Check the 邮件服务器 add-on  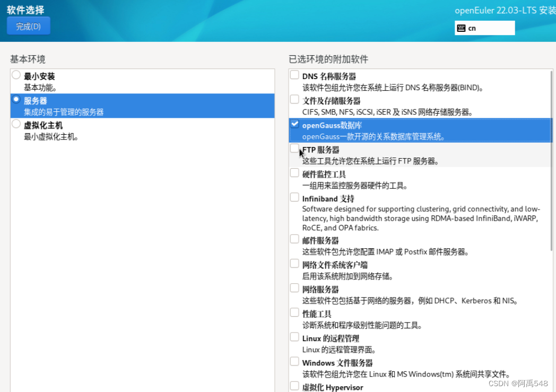click(x=294, y=239)
